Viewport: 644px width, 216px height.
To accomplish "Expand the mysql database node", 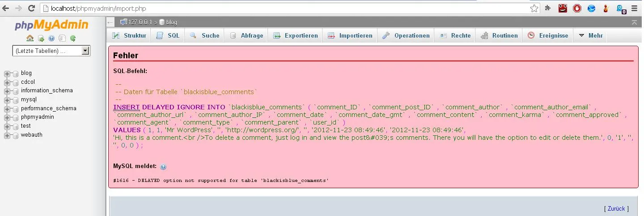I will coord(7,99).
